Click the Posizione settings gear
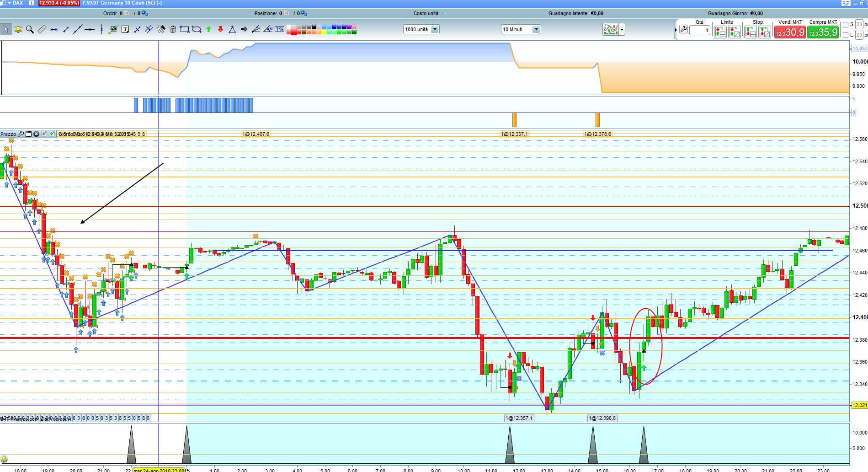The height and width of the screenshot is (472, 868). pyautogui.click(x=304, y=13)
